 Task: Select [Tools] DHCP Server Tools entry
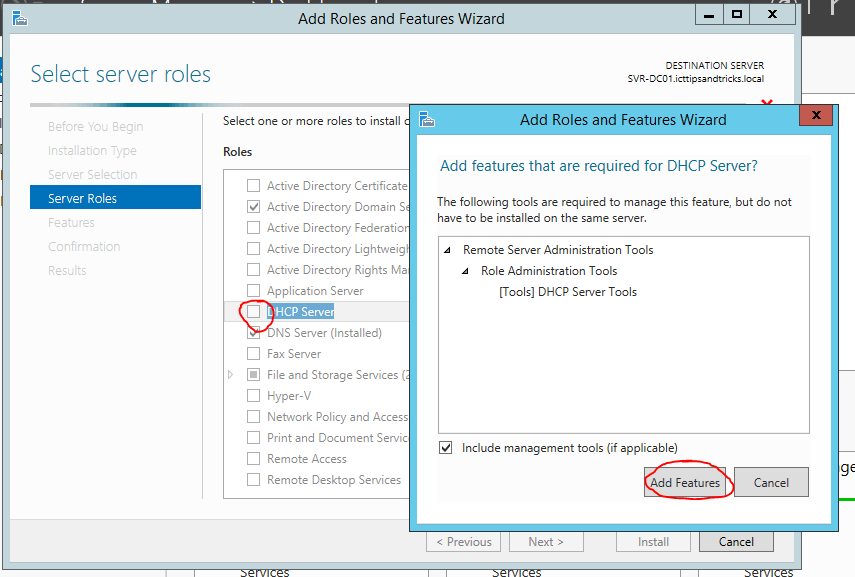pos(568,292)
